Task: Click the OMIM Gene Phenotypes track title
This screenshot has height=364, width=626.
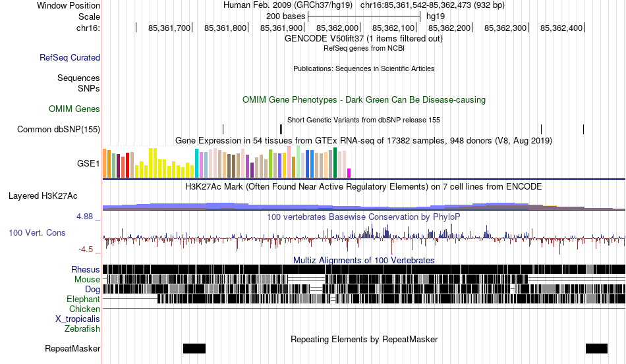Action: pos(364,99)
